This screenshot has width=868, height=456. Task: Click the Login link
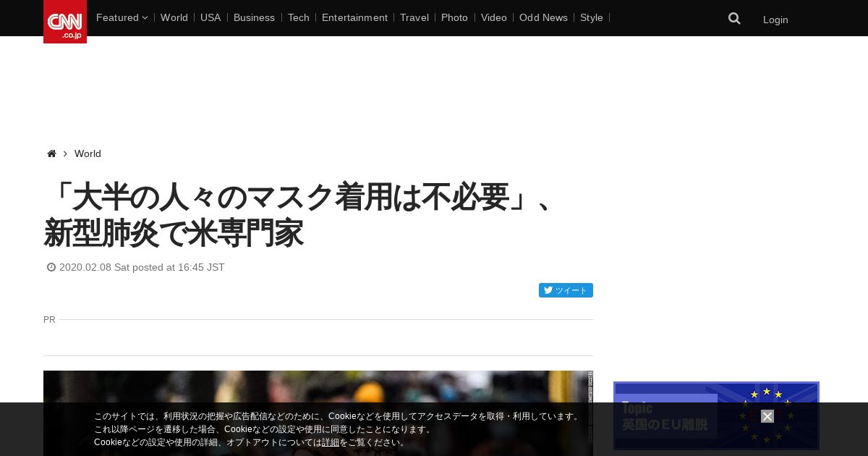coord(775,20)
